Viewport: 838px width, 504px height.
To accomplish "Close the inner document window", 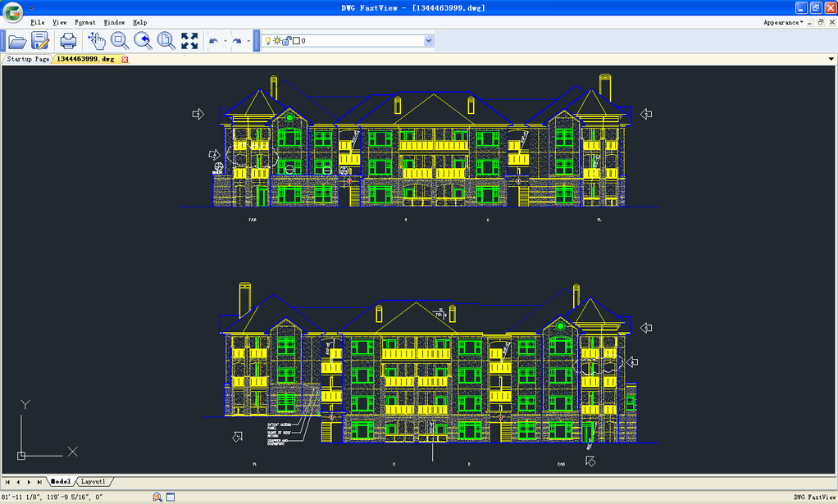I will 831,22.
